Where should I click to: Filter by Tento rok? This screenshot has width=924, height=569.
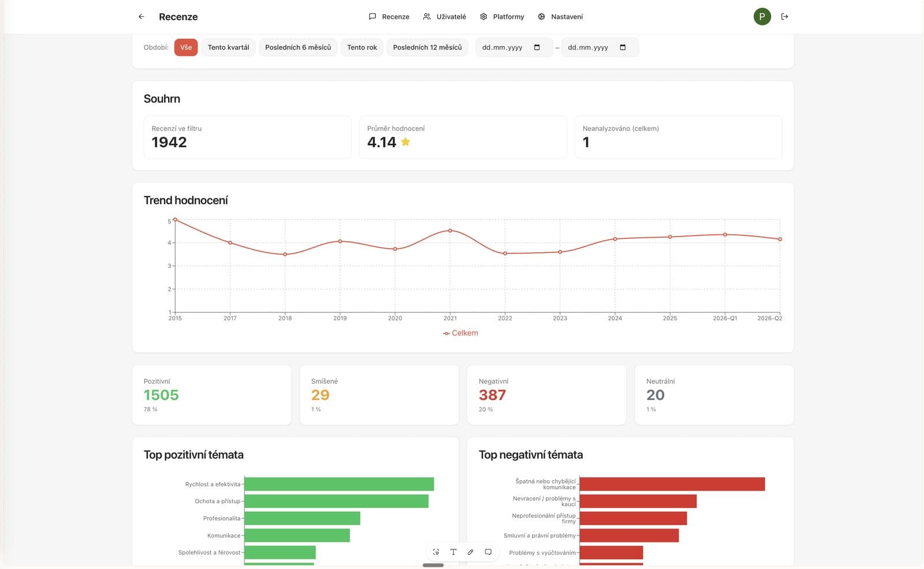[362, 47]
